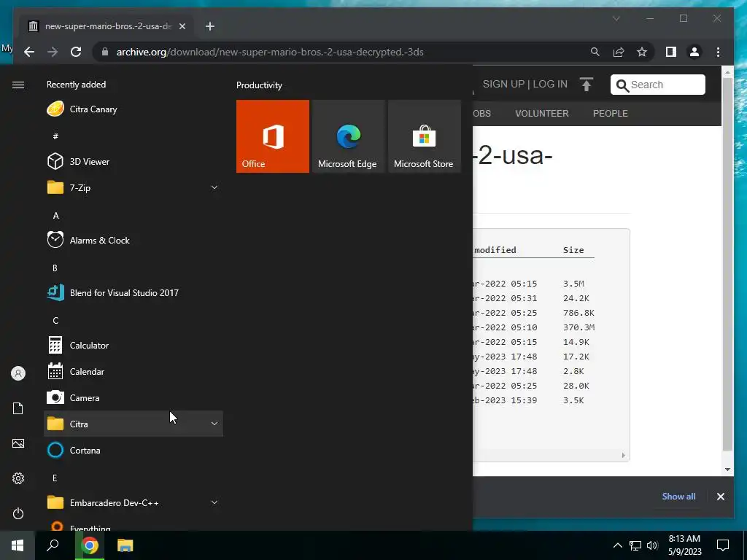Viewport: 747px width, 560px height.
Task: Open taskbar Search
Action: 53,545
